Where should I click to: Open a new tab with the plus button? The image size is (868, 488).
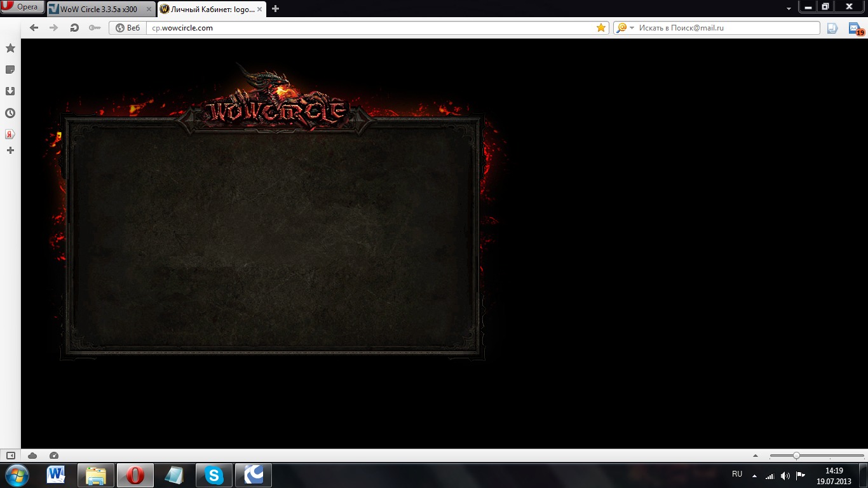[x=276, y=9]
